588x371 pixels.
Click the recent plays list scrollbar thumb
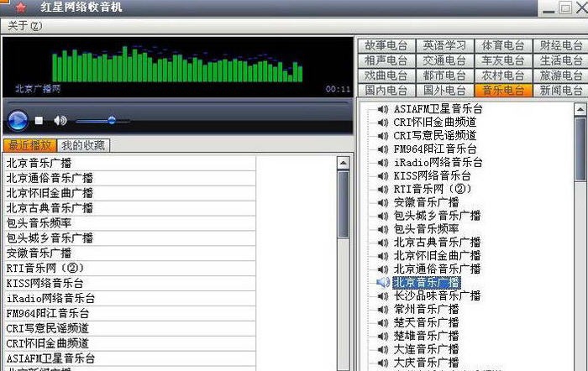[343, 205]
